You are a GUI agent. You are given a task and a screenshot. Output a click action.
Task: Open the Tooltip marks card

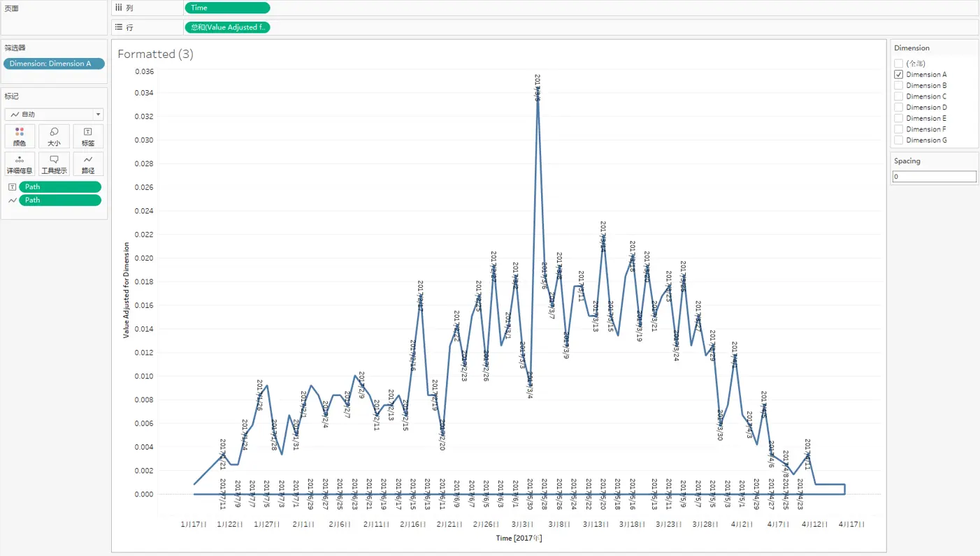click(54, 164)
